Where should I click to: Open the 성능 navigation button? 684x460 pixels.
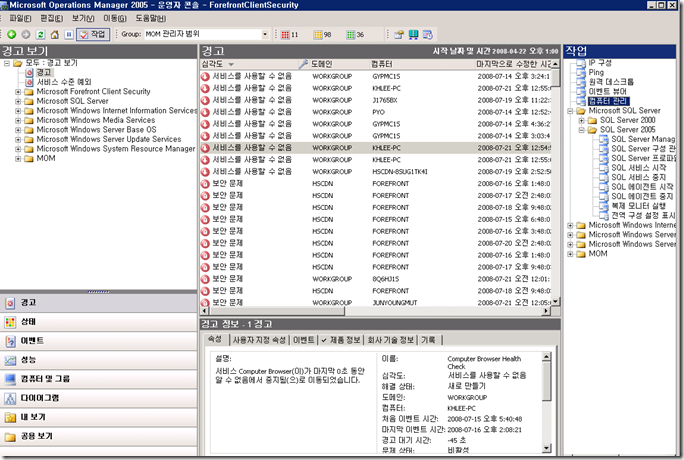tap(99, 360)
